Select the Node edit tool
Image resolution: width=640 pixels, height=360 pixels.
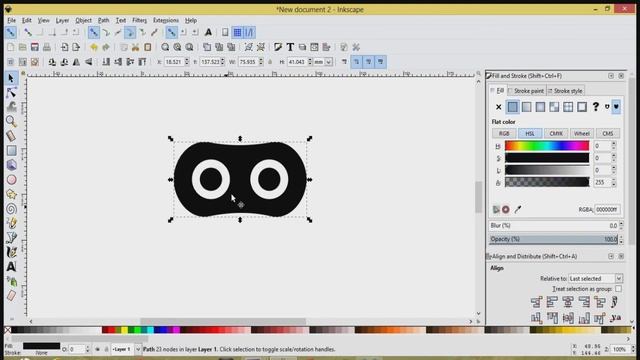(11, 93)
